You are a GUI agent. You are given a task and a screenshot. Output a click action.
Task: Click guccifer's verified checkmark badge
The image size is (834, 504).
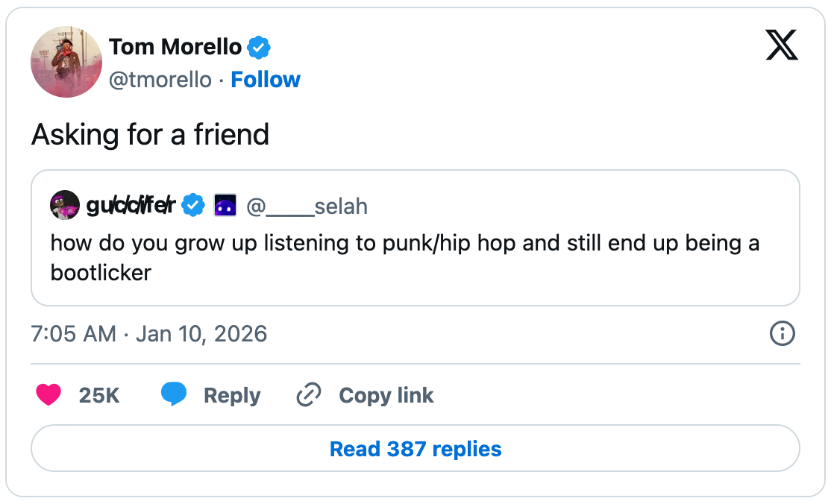click(x=192, y=205)
